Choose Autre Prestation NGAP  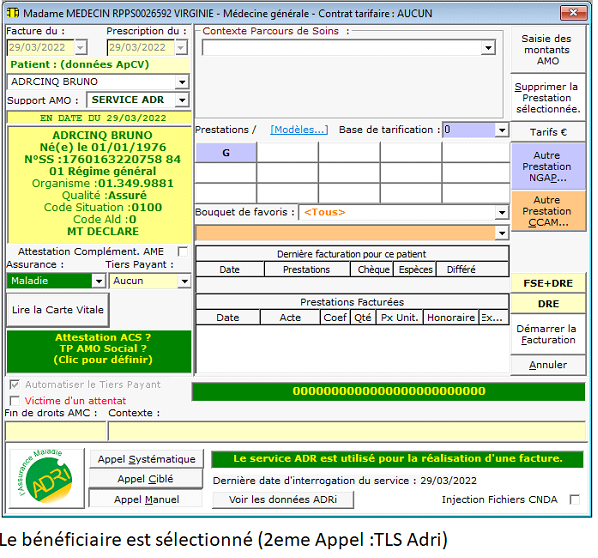(x=548, y=166)
